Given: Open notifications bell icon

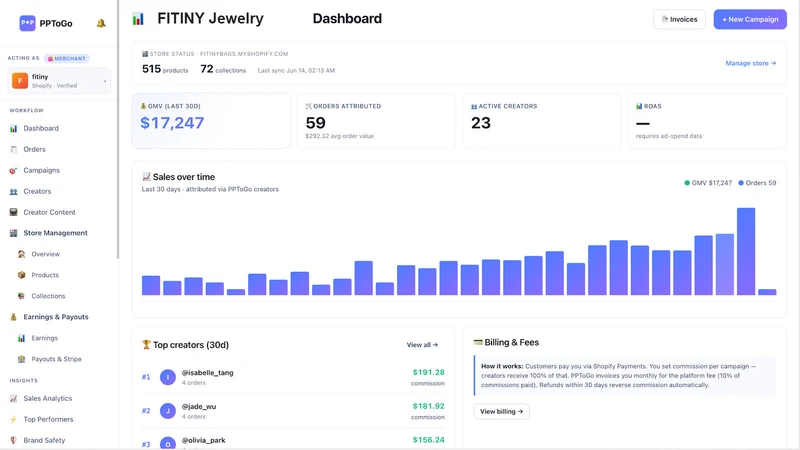Looking at the screenshot, I should pyautogui.click(x=101, y=23).
